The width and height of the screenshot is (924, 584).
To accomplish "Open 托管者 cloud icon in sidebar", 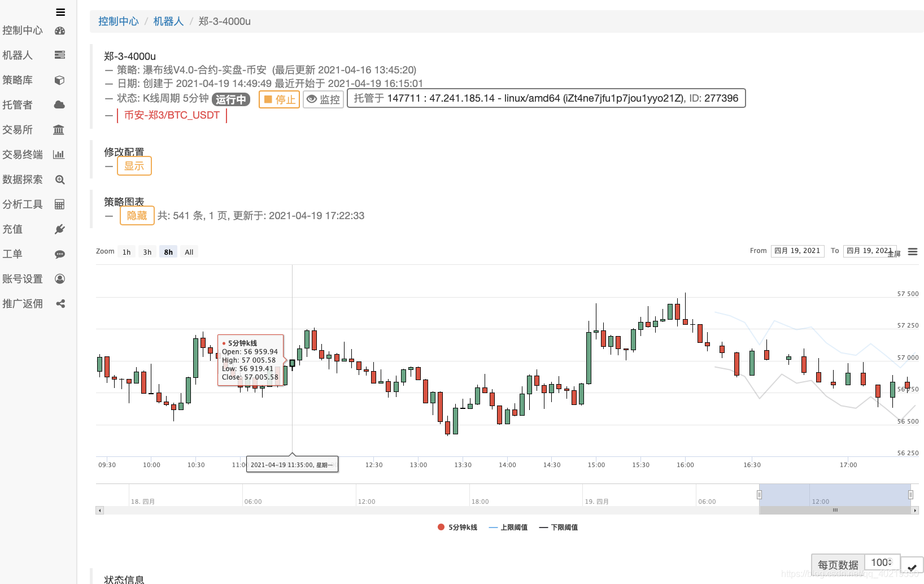I will pos(59,105).
